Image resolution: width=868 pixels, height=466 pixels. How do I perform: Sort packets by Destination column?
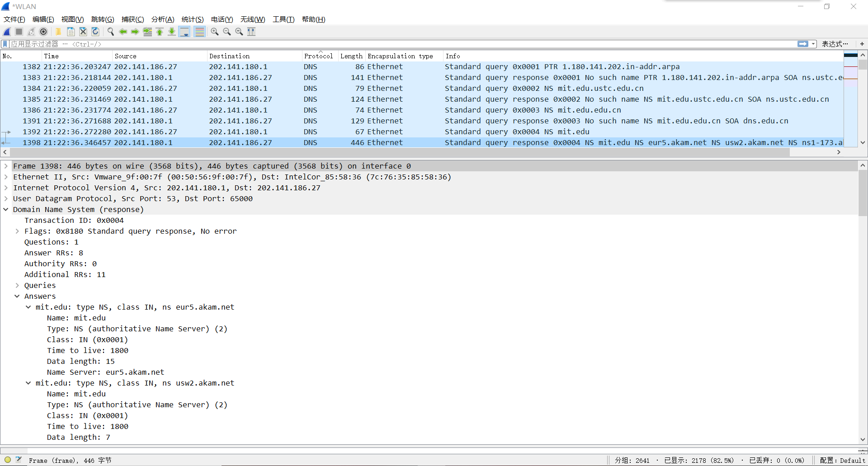tap(254, 56)
